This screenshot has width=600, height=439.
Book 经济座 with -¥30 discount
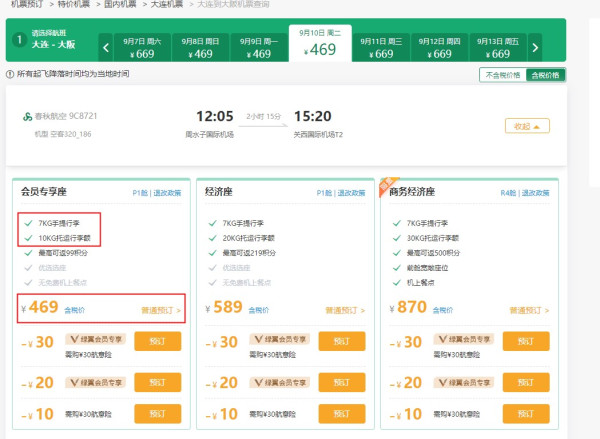click(x=342, y=341)
